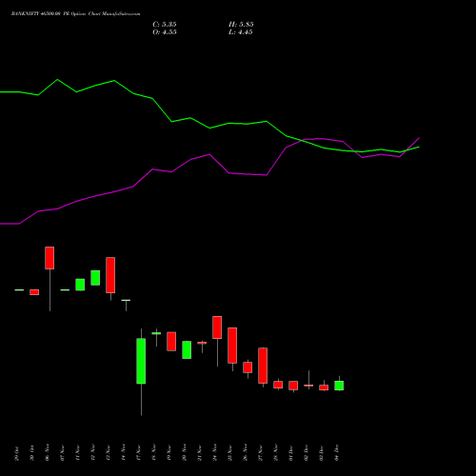Image resolution: width=476 pixels, height=476 pixels.
Task: Select the close value C: 5.35
Action: pyautogui.click(x=165, y=25)
